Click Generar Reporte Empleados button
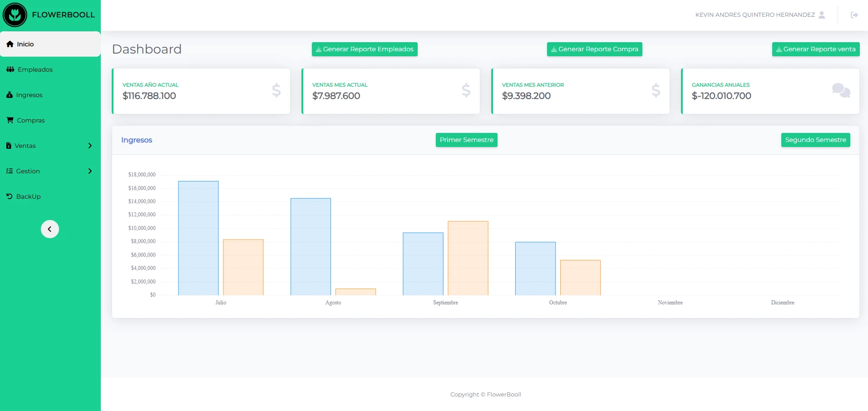Image resolution: width=868 pixels, height=411 pixels. click(365, 49)
